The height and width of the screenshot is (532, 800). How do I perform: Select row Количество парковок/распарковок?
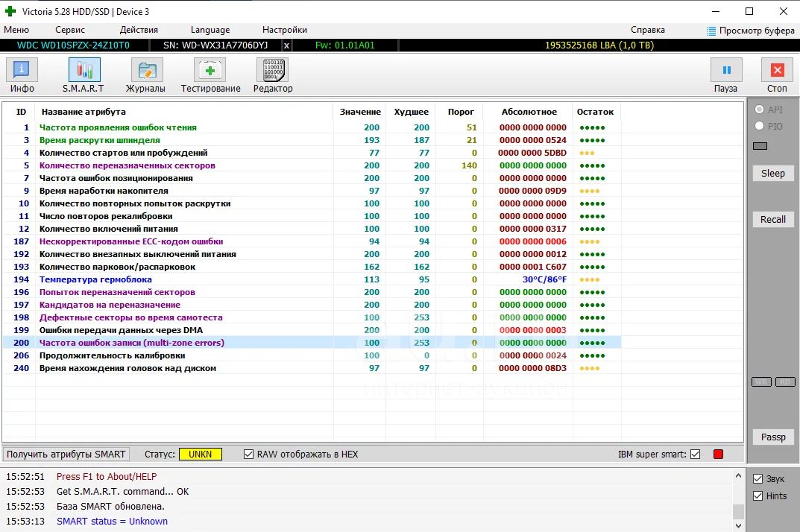[312, 267]
